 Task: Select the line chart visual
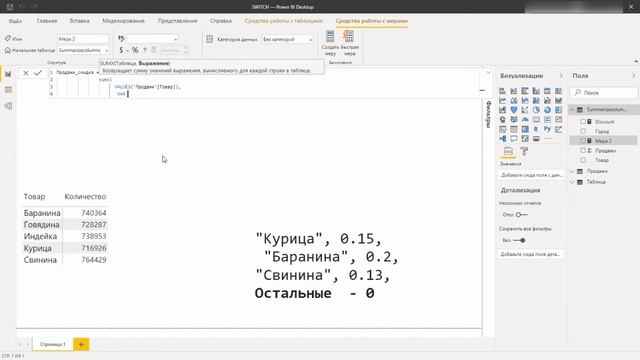click(502, 100)
